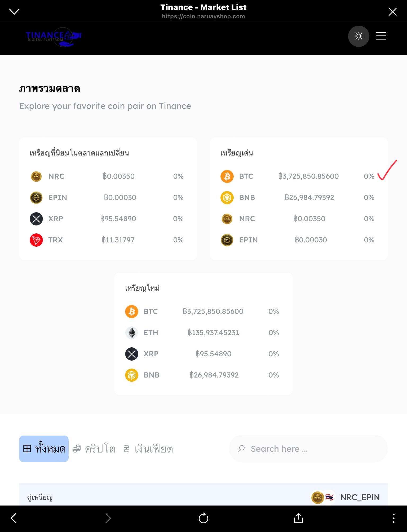
Task: Select the ทั้งหมด tab
Action: click(x=44, y=449)
